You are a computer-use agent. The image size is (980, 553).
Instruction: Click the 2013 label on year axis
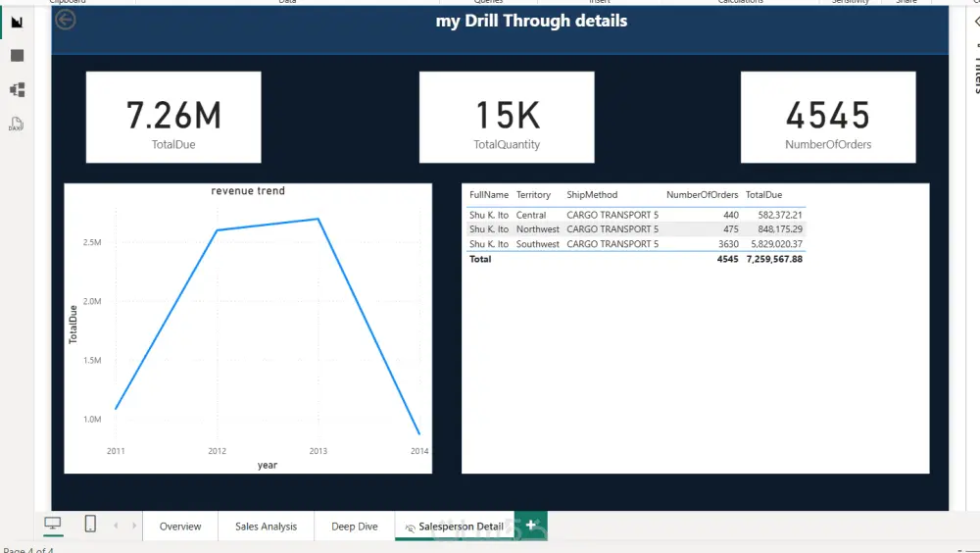click(318, 450)
